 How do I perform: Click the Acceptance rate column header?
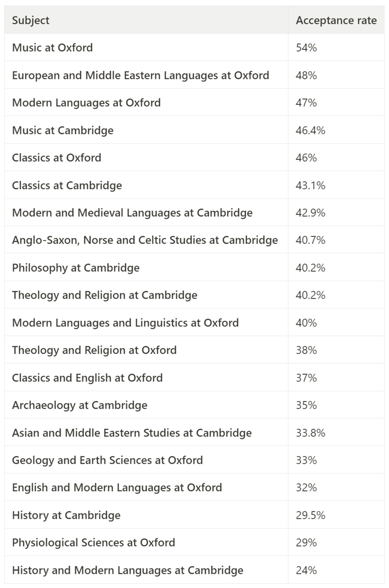[336, 21]
